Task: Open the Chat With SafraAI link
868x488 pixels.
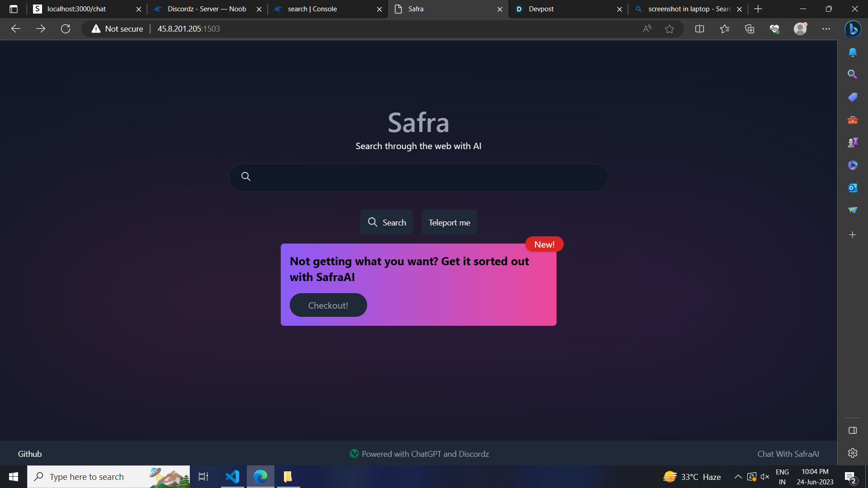Action: 788,454
